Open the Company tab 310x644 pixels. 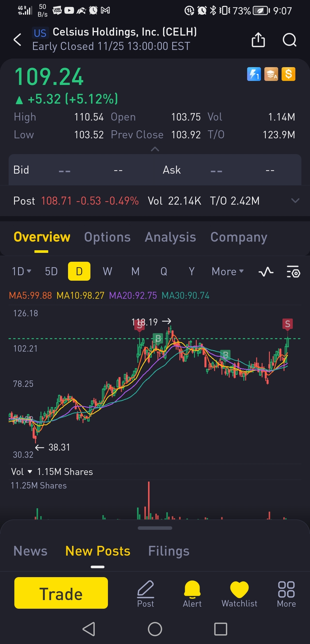(x=239, y=237)
